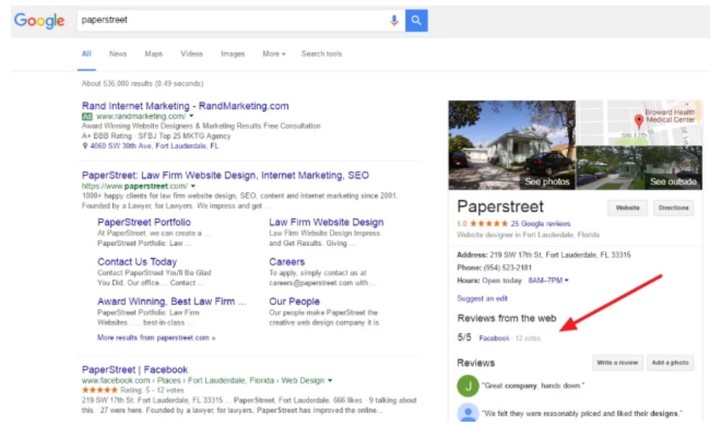Click the address 219 SW 17th St text
The image size is (711, 427).
[x=560, y=255]
